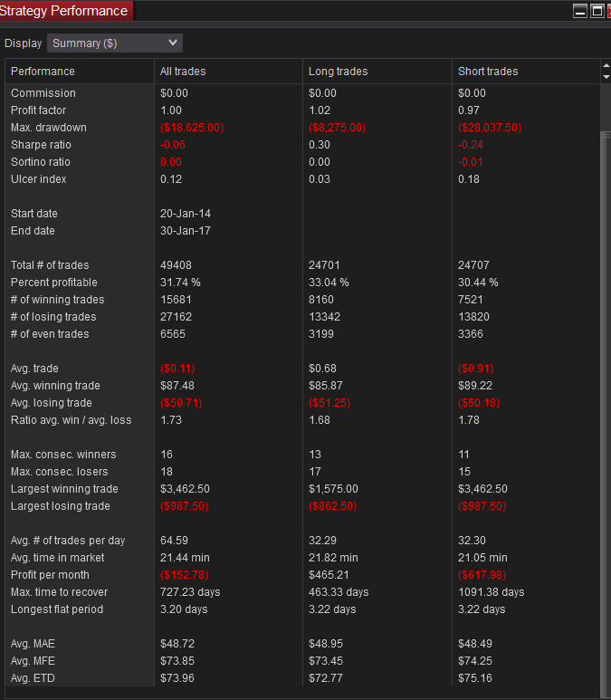Screen dimensions: 611x700
Task: Click the scroll up arrow beside column headers
Action: [606, 66]
